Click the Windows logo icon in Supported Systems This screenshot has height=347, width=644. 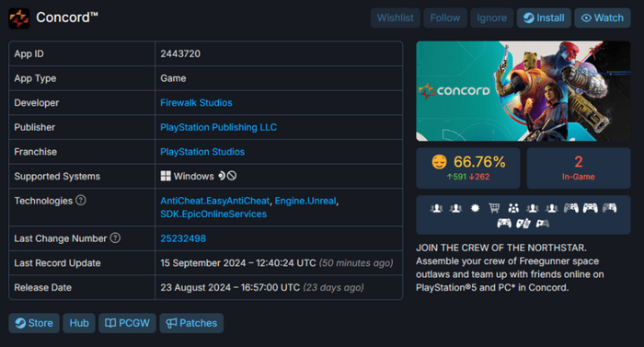(166, 176)
